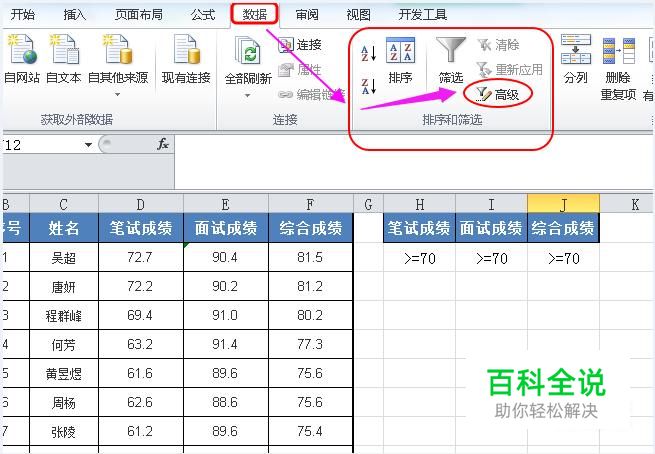This screenshot has width=655, height=454.
Task: Toggle the 筛选 filter funnel
Action: tap(451, 61)
